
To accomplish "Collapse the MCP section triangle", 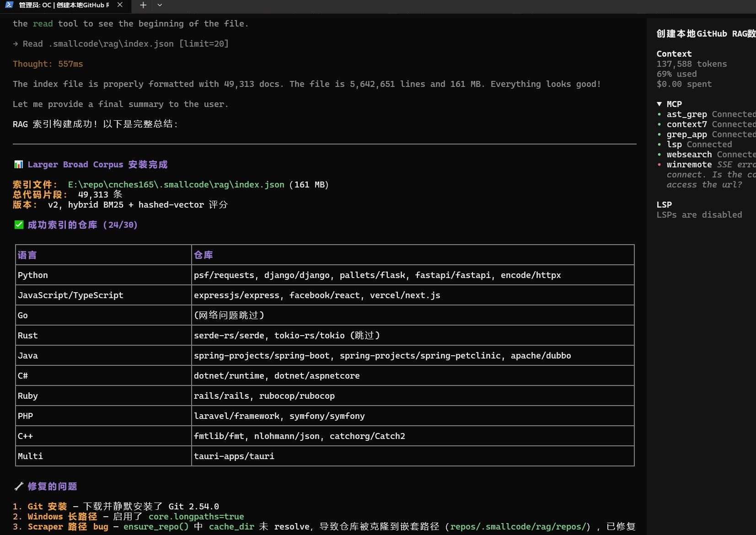I will coord(659,104).
